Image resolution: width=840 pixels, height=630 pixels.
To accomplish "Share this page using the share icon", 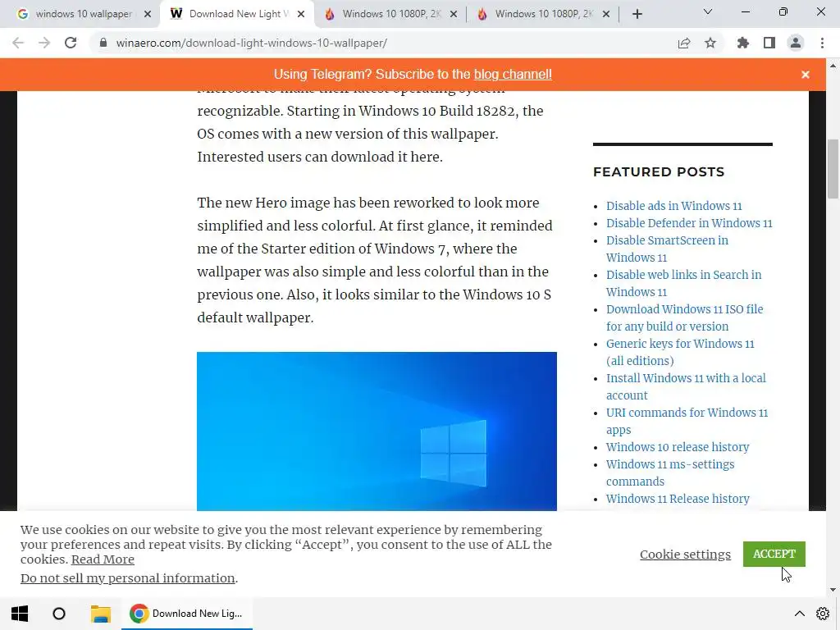I will (684, 43).
